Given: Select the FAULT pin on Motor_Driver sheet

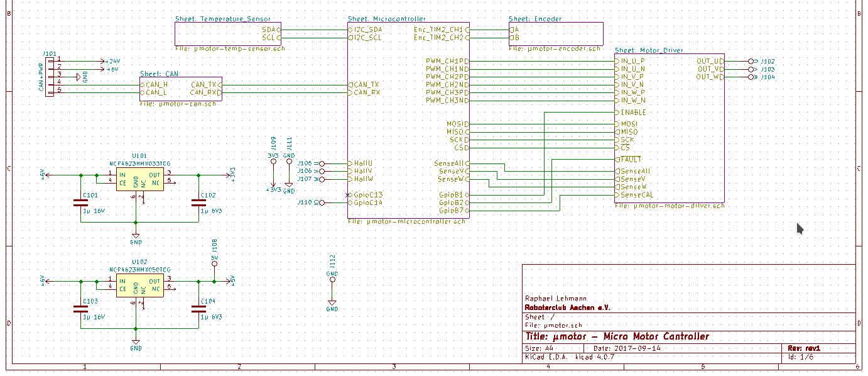Looking at the screenshot, I should [x=631, y=160].
